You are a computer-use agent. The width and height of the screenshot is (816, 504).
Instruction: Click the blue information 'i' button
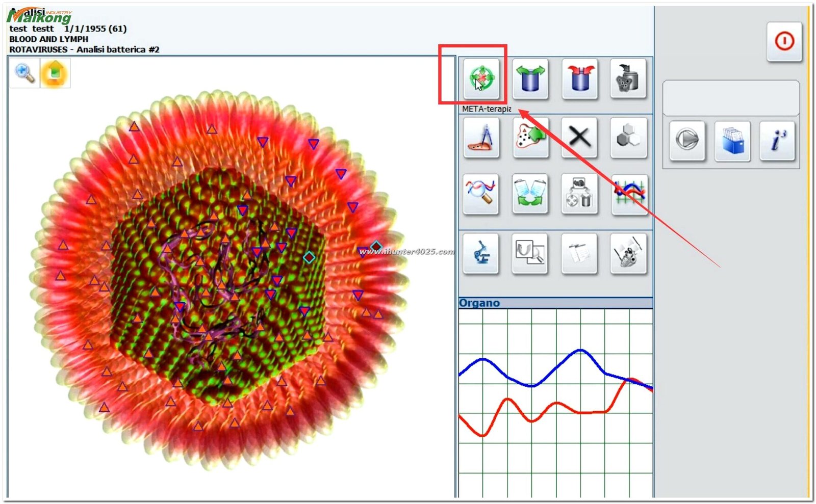(x=777, y=141)
